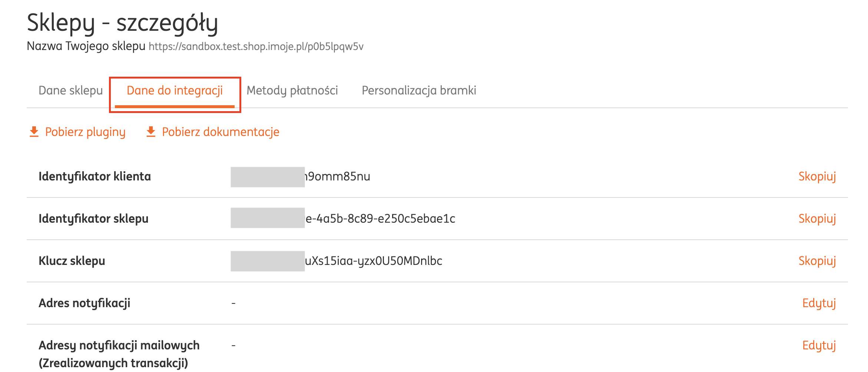This screenshot has width=868, height=372.
Task: Open the sandbox shop URL link
Action: 256,47
